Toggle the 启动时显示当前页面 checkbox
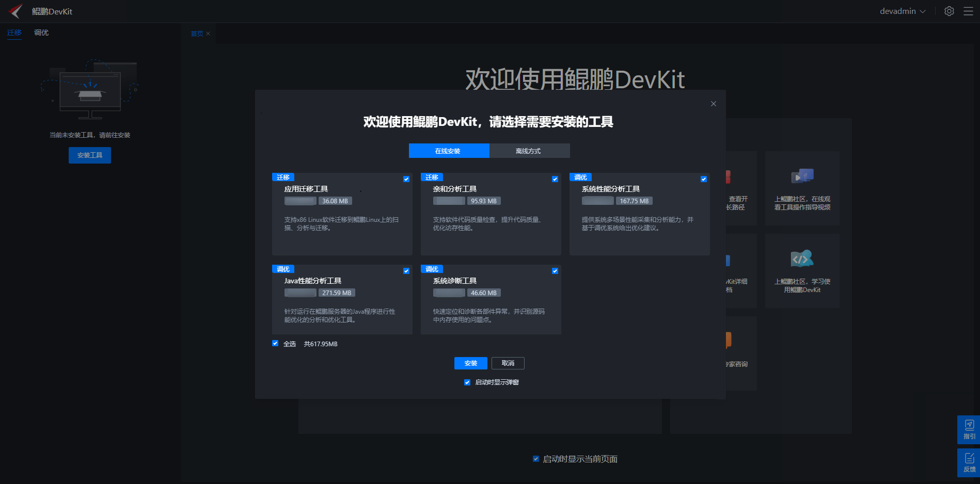 tap(536, 459)
